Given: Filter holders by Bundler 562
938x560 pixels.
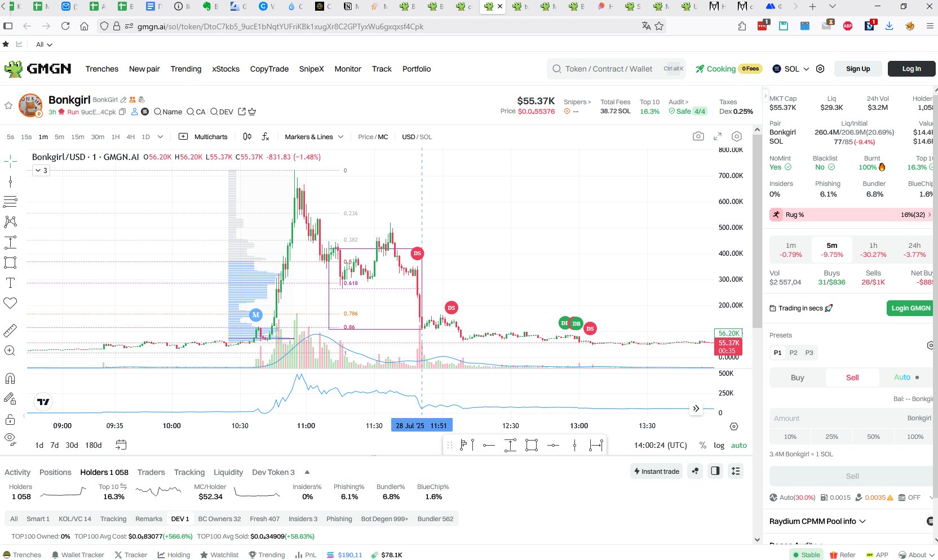Looking at the screenshot, I should click(435, 519).
